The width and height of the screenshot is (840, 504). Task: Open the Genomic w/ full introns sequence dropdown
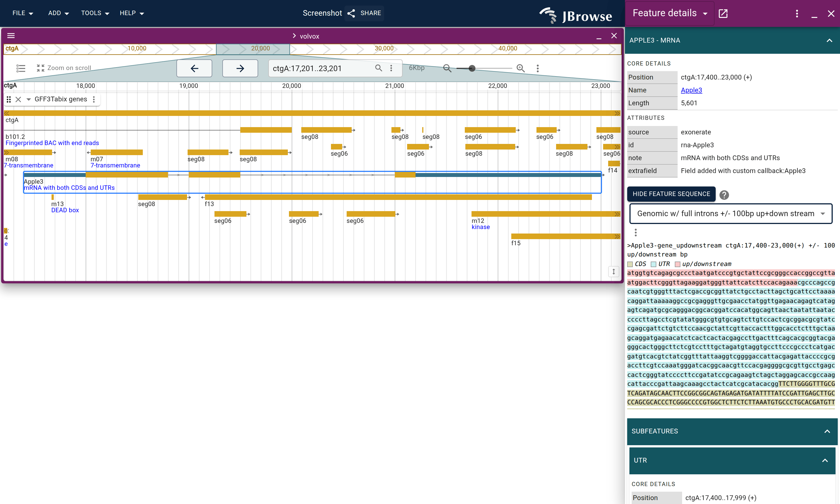pyautogui.click(x=731, y=213)
